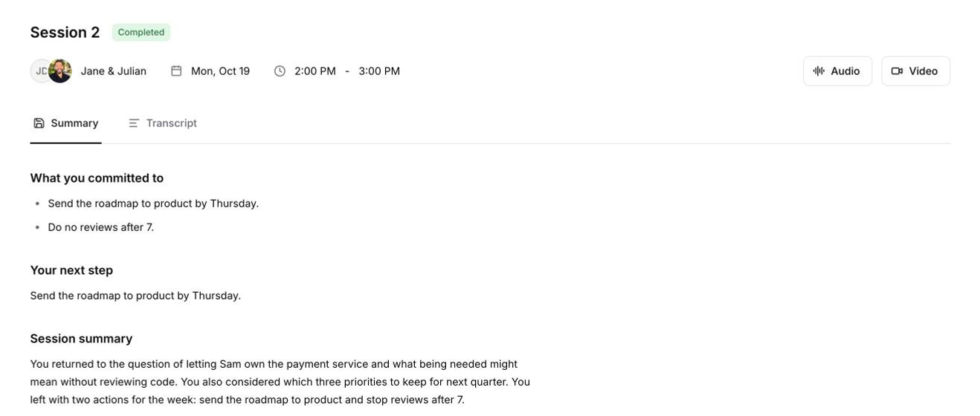Screen dimensions: 980x416
Task: Click the Session summary heading
Action: [81, 339]
